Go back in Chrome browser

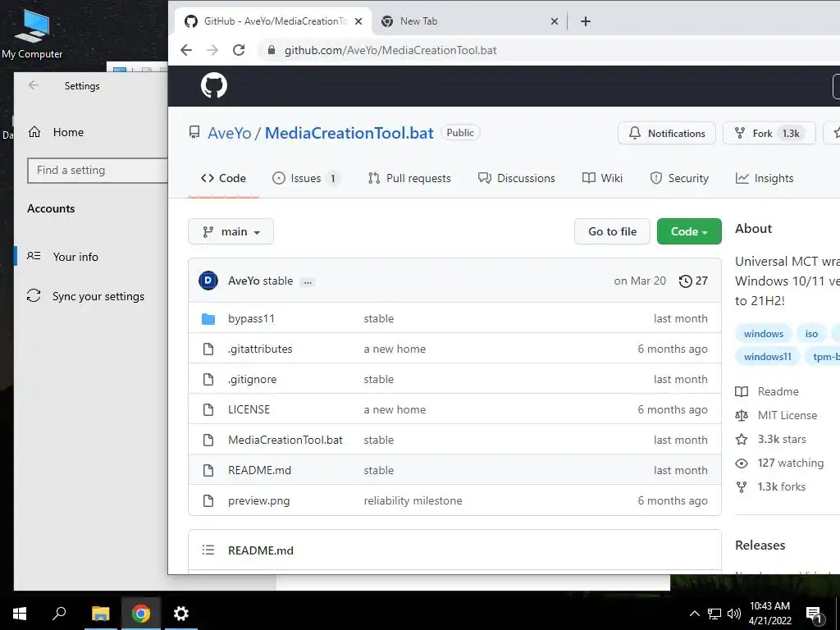click(x=186, y=50)
